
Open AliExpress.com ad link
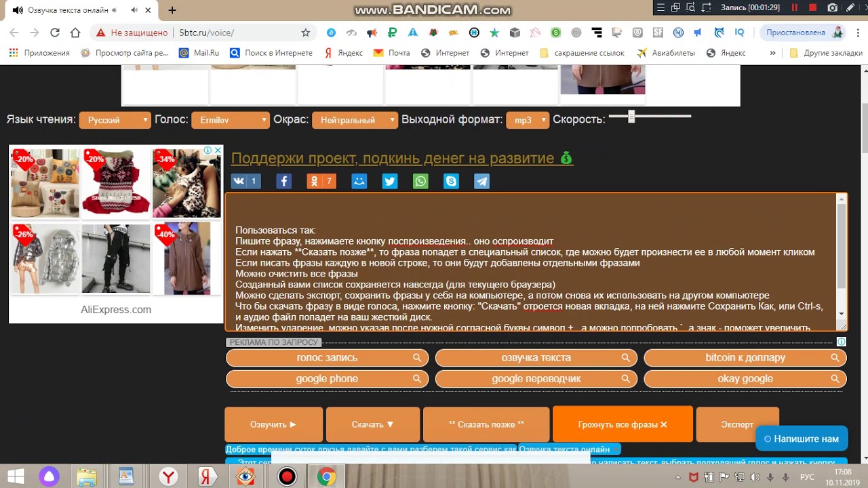[x=116, y=310]
